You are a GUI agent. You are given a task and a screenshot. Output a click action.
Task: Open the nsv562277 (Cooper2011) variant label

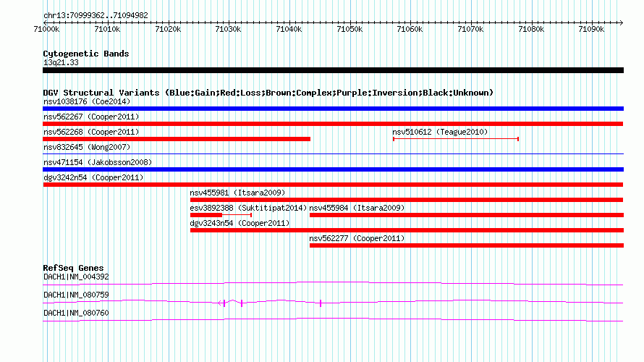(x=357, y=238)
